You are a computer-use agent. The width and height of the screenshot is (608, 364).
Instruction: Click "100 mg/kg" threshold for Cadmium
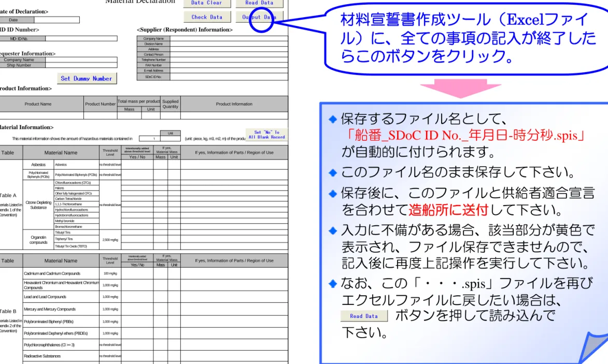point(110,273)
